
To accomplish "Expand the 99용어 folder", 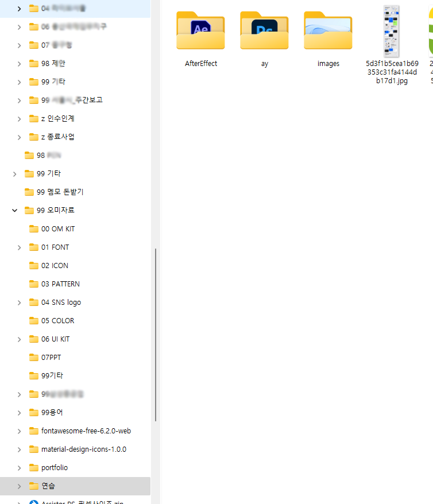I will (19, 413).
